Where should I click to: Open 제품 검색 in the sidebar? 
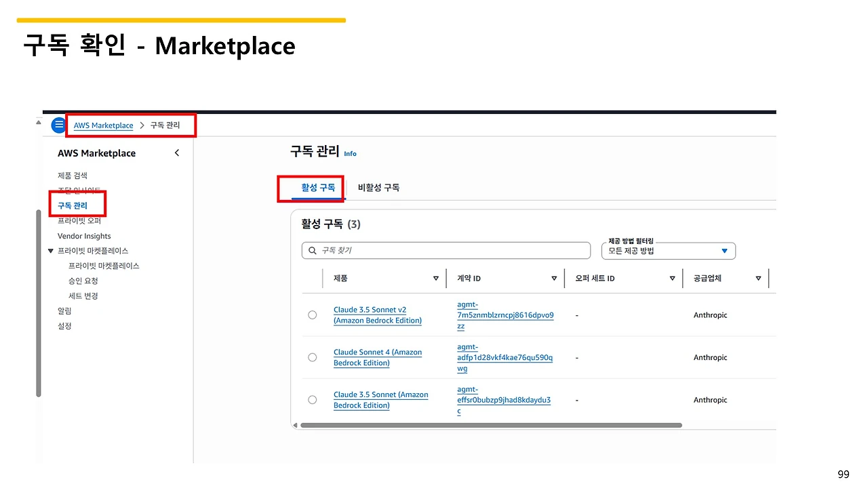(x=73, y=176)
